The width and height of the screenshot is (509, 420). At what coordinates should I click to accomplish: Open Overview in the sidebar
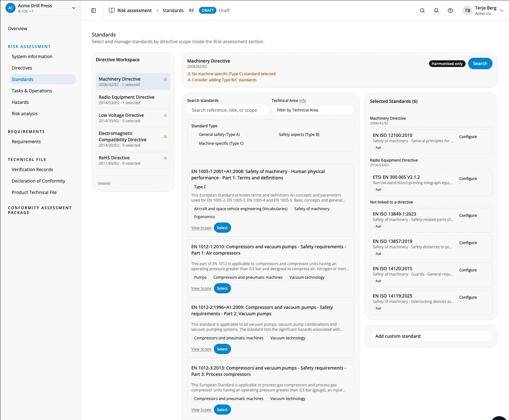pos(17,29)
